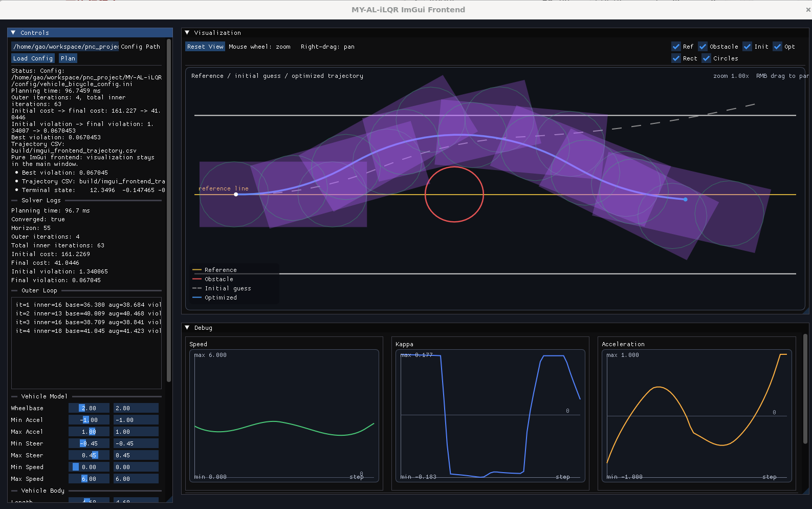Click the Max Steer 0.45 input field
812x509 pixels.
[136, 455]
